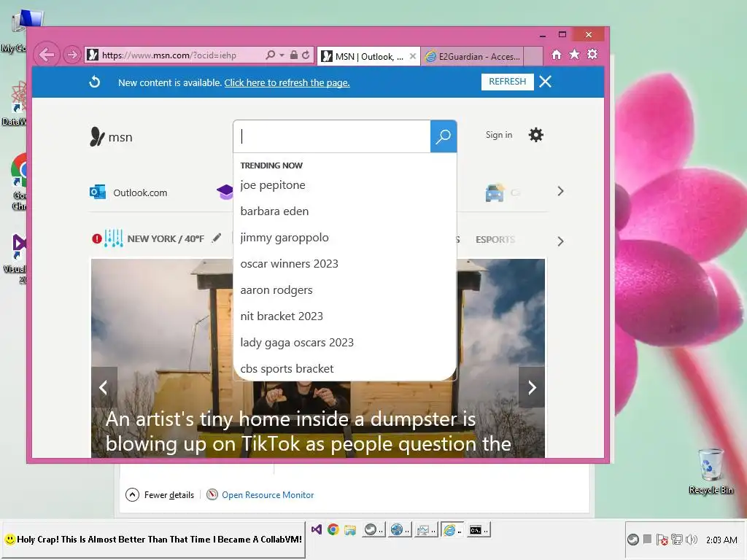Open a new blank tab
The height and width of the screenshot is (560, 747).
[x=533, y=56]
